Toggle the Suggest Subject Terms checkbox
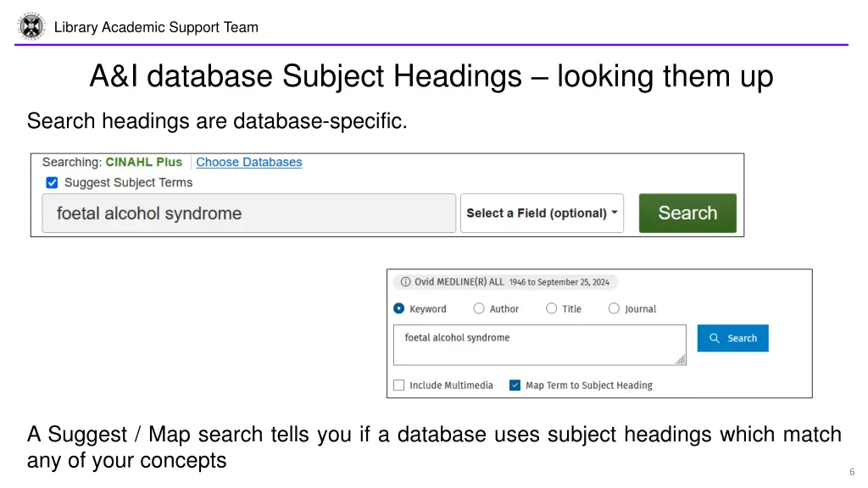The height and width of the screenshot is (488, 868). [x=52, y=183]
